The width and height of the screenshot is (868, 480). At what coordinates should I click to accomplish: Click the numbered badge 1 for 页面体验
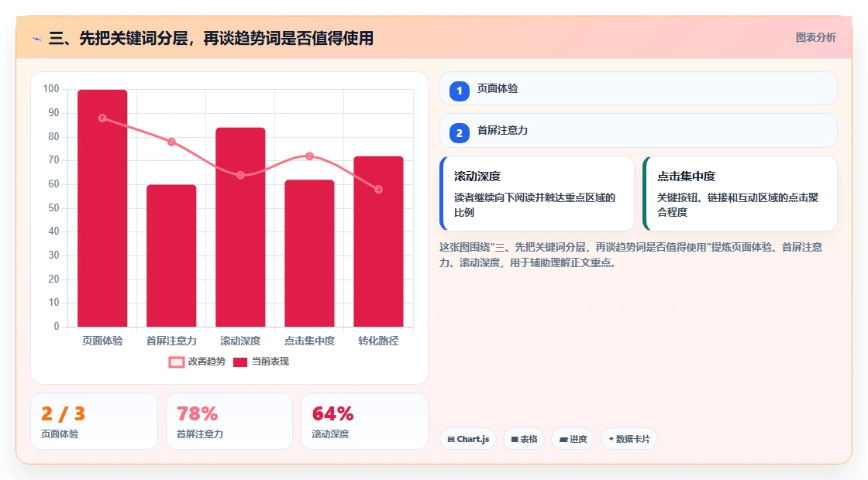pos(460,91)
